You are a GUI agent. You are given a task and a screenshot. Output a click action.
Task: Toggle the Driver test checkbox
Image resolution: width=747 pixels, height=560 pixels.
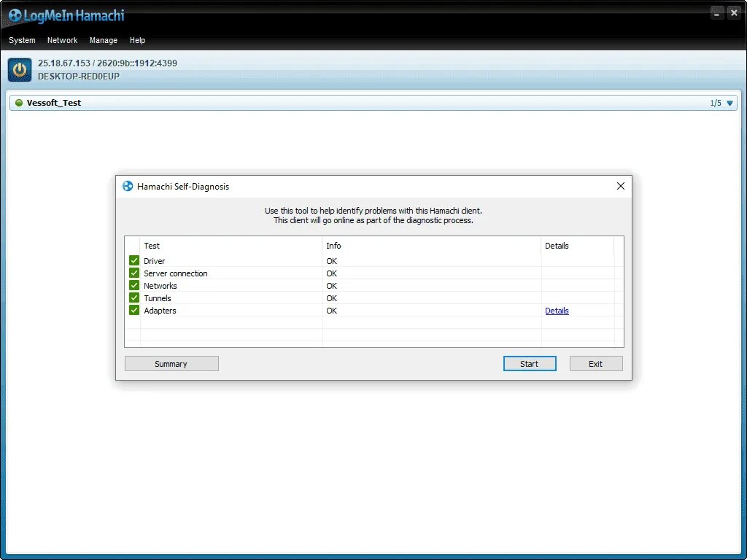tap(134, 260)
